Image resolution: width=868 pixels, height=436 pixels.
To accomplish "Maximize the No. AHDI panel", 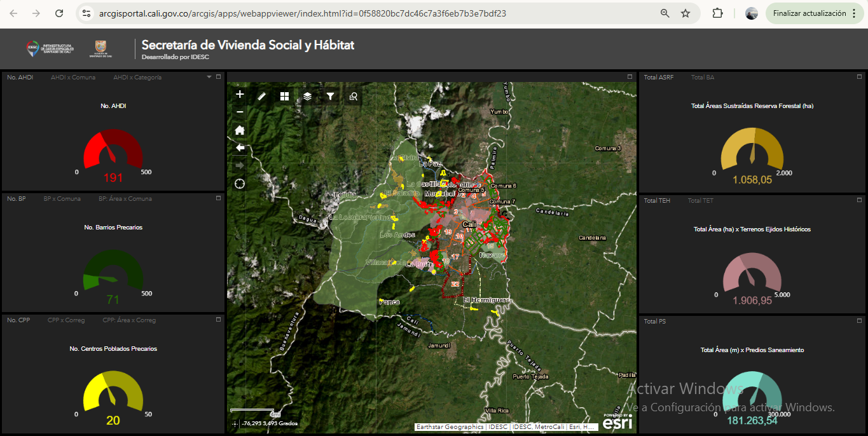I will 218,77.
